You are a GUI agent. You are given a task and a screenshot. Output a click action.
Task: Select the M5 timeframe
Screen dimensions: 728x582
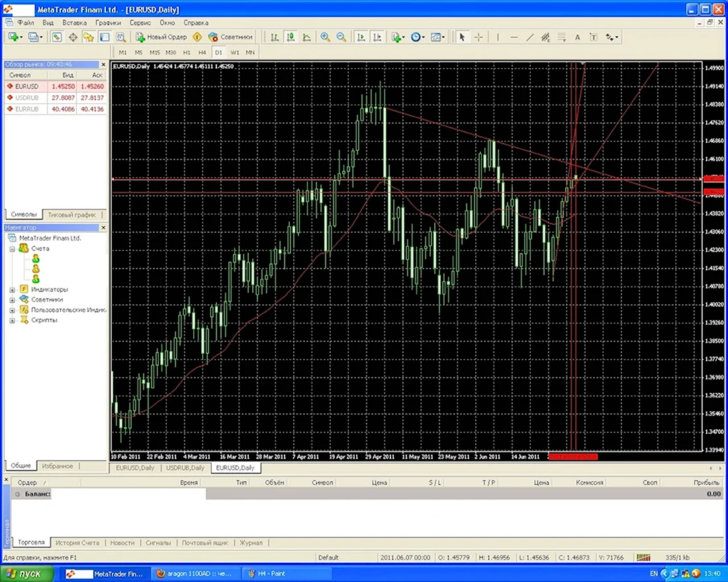click(138, 52)
